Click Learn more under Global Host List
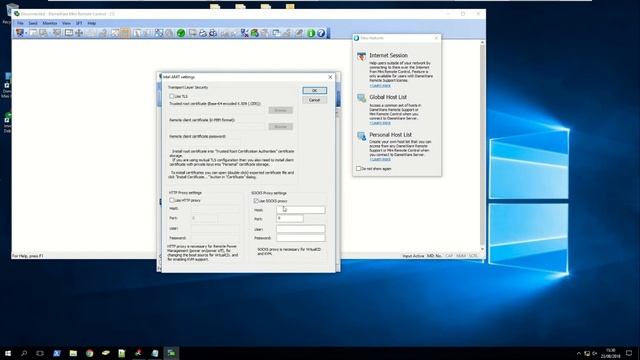The image size is (640, 360). (x=380, y=123)
